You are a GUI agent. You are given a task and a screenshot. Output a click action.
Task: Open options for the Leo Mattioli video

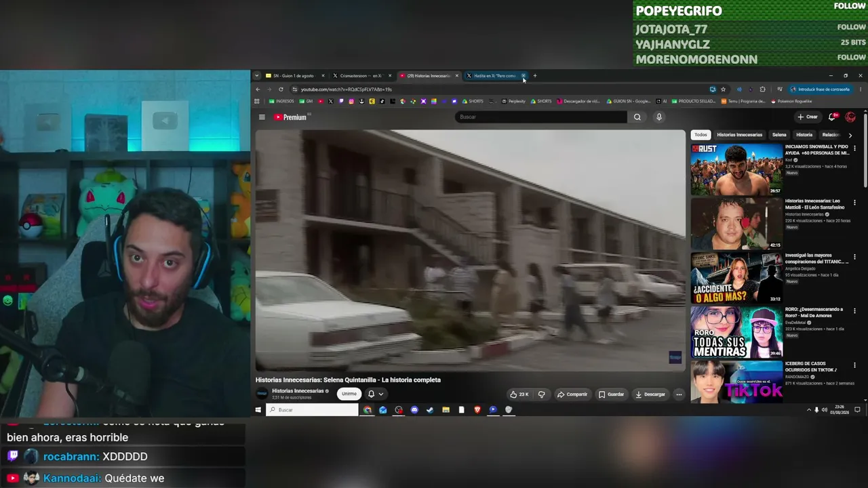(x=854, y=203)
